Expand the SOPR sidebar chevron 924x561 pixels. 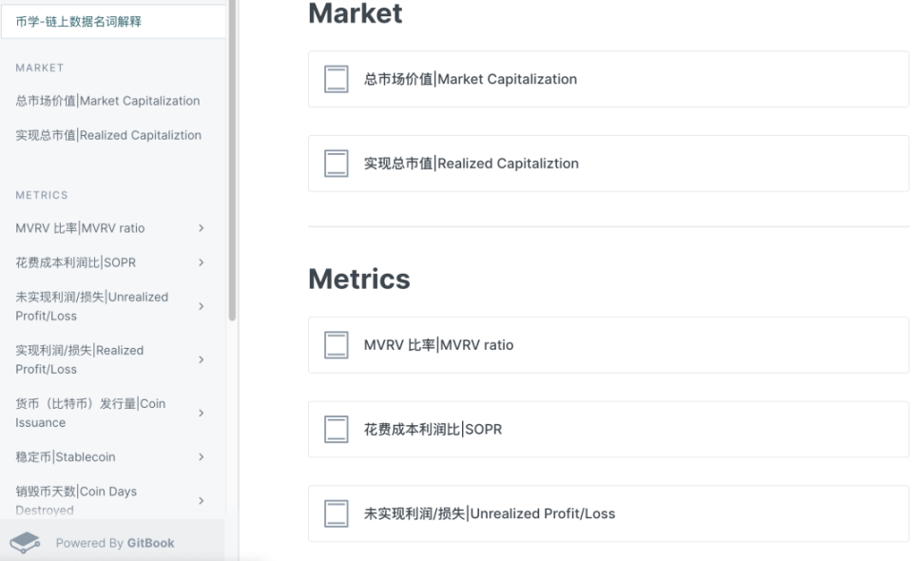(x=201, y=262)
